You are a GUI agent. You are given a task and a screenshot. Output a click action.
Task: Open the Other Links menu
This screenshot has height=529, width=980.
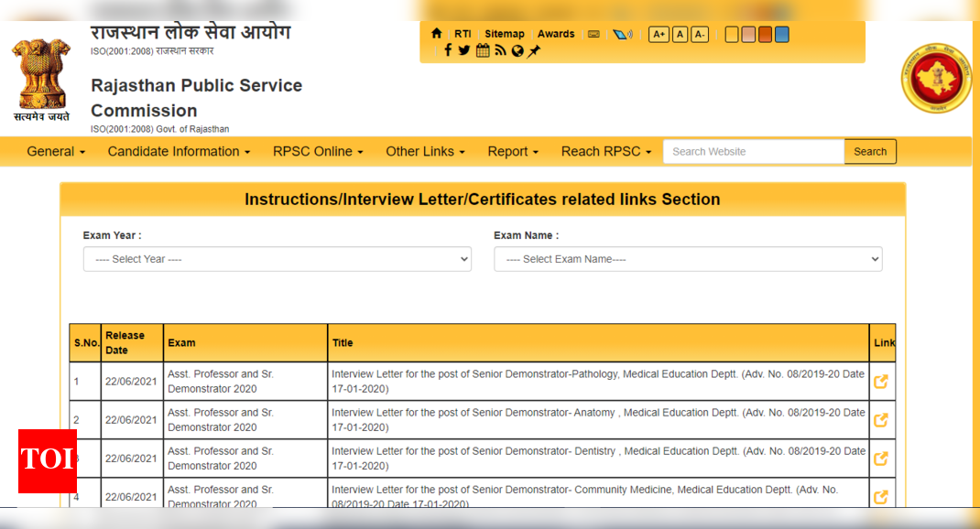(425, 152)
